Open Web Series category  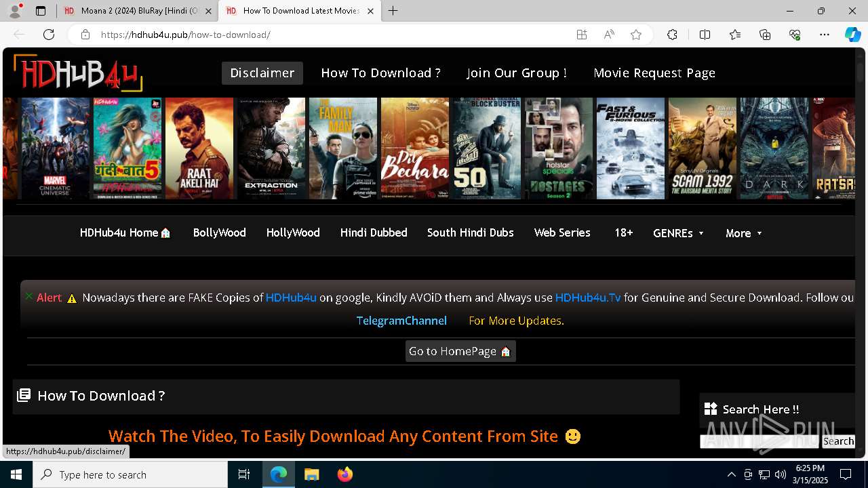click(562, 232)
